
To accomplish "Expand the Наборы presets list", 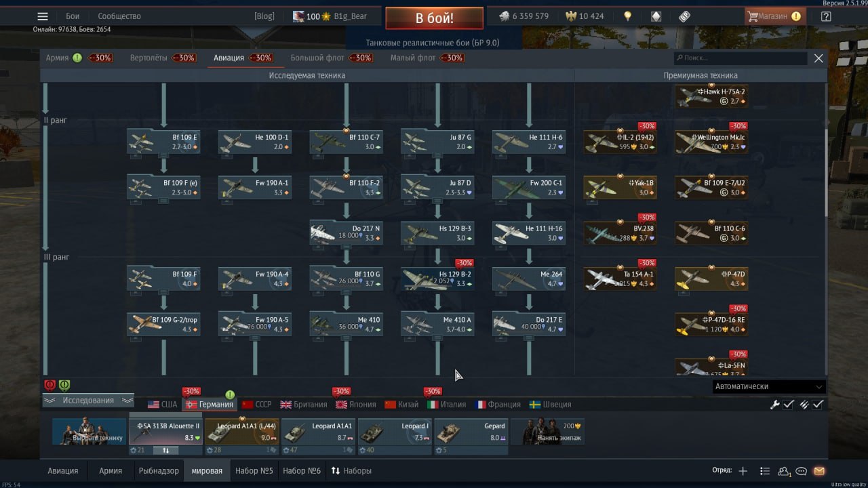I will [351, 471].
